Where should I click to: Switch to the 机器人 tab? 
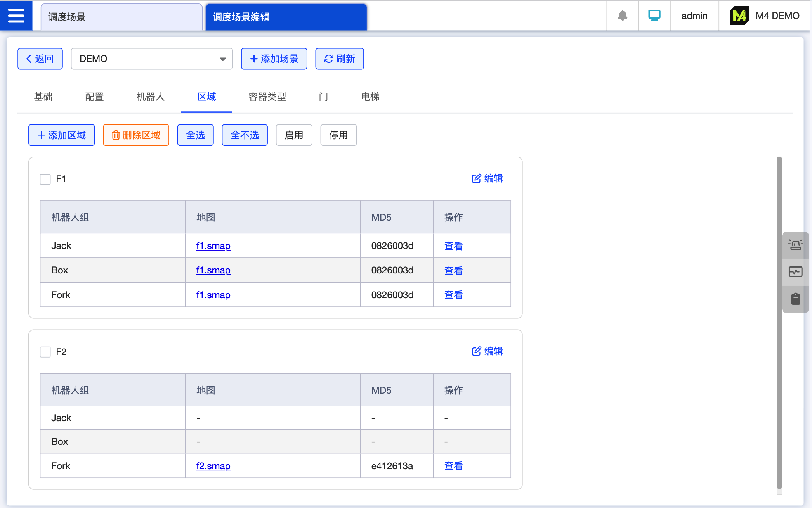tap(151, 97)
